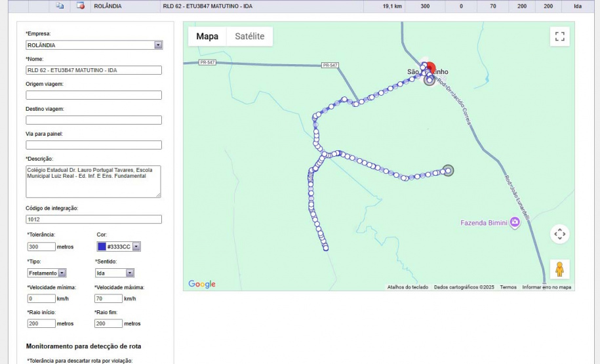The image size is (600, 364).
Task: Switch to the Satélite map view
Action: pyautogui.click(x=249, y=37)
